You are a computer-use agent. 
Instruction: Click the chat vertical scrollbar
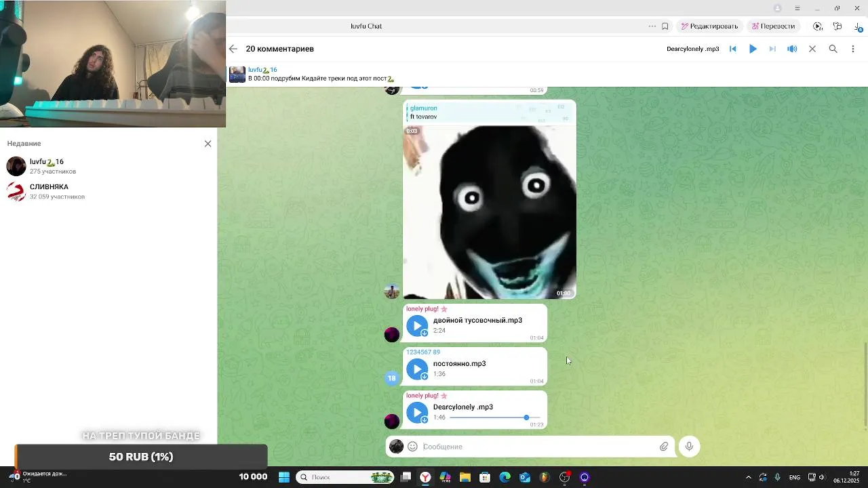pos(865,385)
